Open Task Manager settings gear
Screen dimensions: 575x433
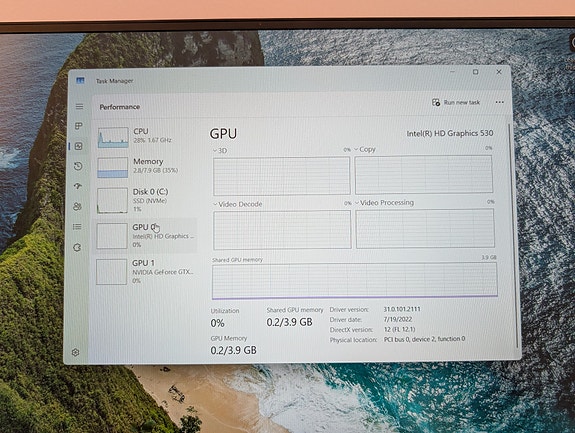76,352
